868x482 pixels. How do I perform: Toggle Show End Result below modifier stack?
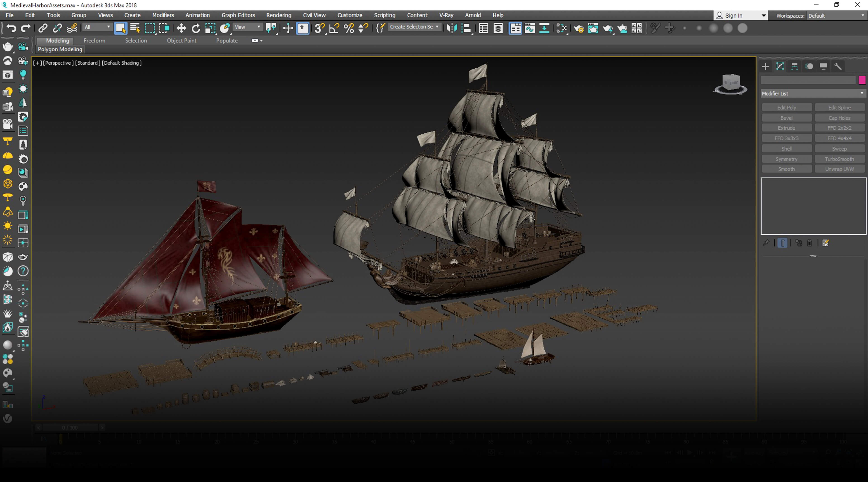click(782, 243)
